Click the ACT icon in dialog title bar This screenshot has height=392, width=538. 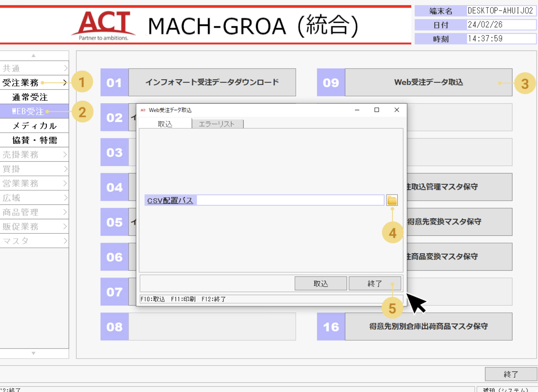(143, 110)
